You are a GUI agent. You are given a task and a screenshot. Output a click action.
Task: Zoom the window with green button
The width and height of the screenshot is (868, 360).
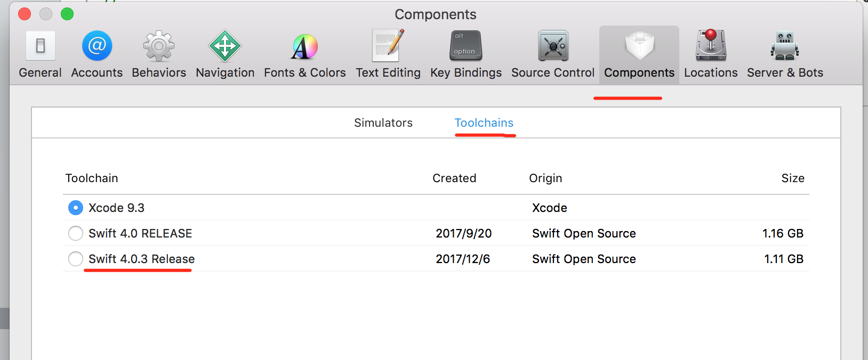point(67,14)
